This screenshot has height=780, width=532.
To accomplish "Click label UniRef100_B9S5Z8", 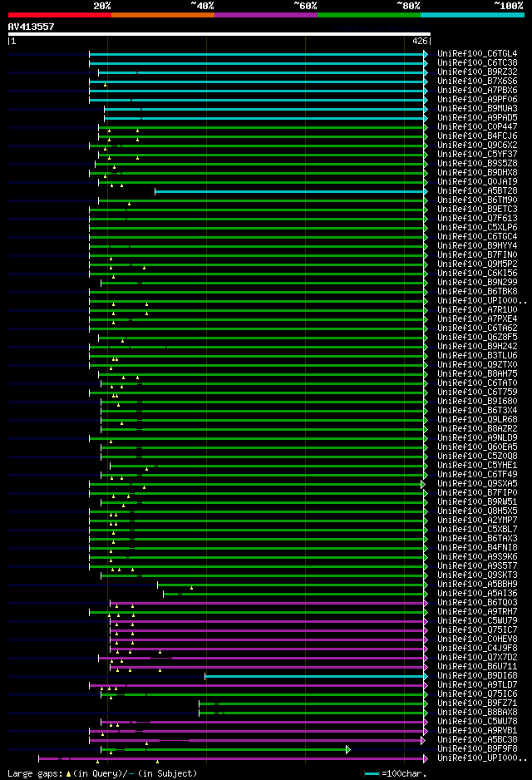I will tap(477, 164).
